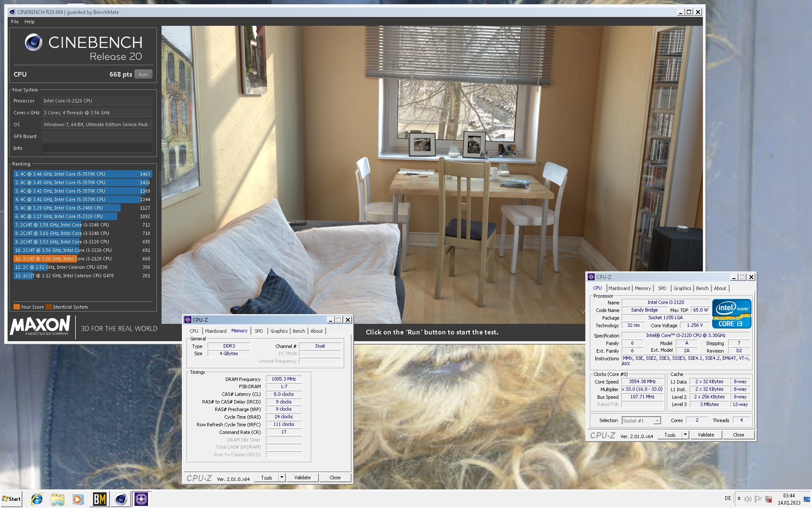Click Close button in right CPU-Z window
Image resolution: width=812 pixels, height=508 pixels.
tap(738, 435)
